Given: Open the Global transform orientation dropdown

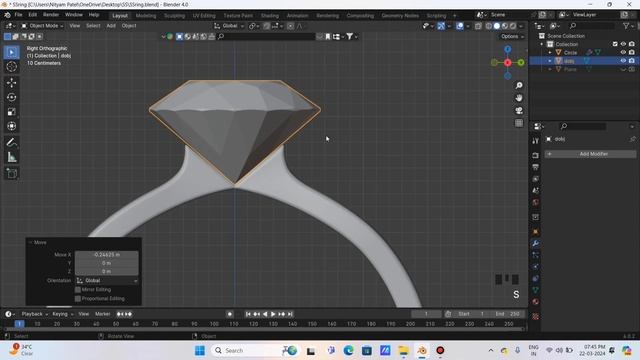Looking at the screenshot, I should pyautogui.click(x=229, y=26).
